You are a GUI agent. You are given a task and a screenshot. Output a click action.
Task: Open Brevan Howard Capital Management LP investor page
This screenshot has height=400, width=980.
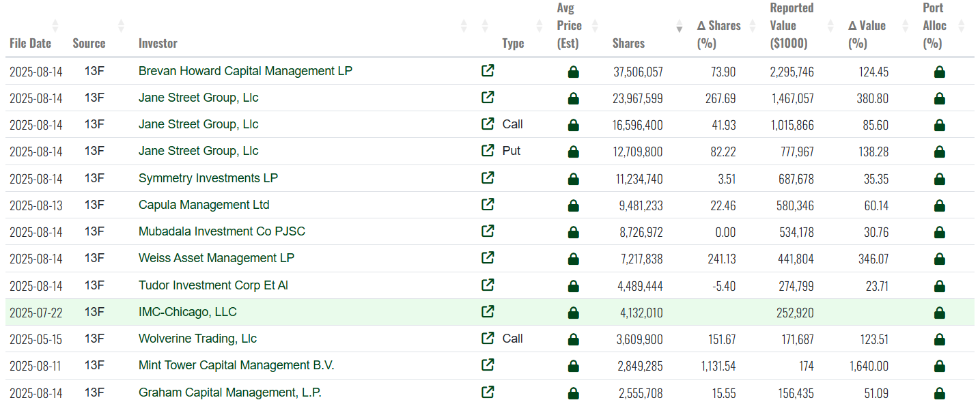245,70
